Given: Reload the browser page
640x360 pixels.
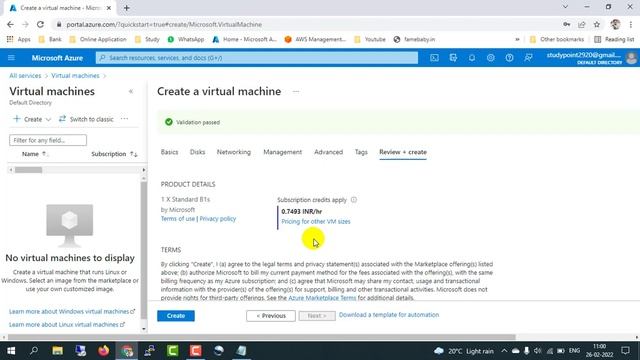Looking at the screenshot, I should [x=40, y=24].
